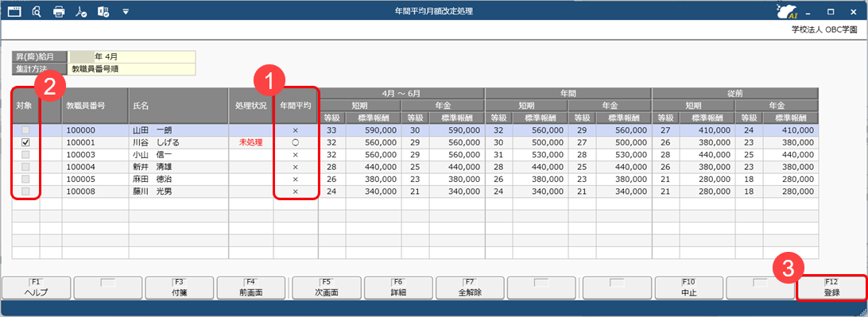Click the name 麻田 徳治
Image resolution: width=868 pixels, height=317 pixels.
pyautogui.click(x=153, y=180)
